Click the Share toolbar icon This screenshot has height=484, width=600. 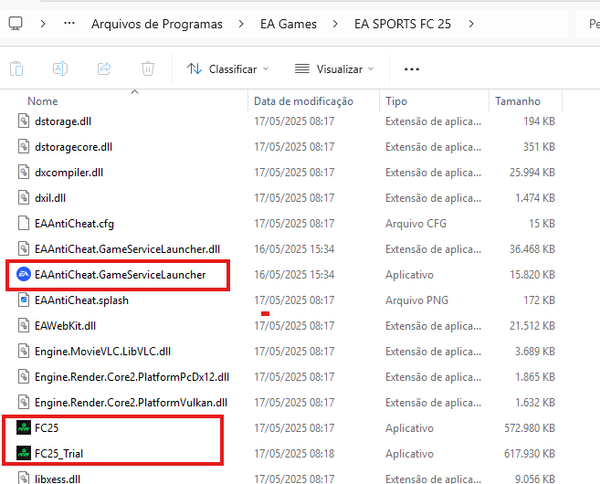point(104,69)
